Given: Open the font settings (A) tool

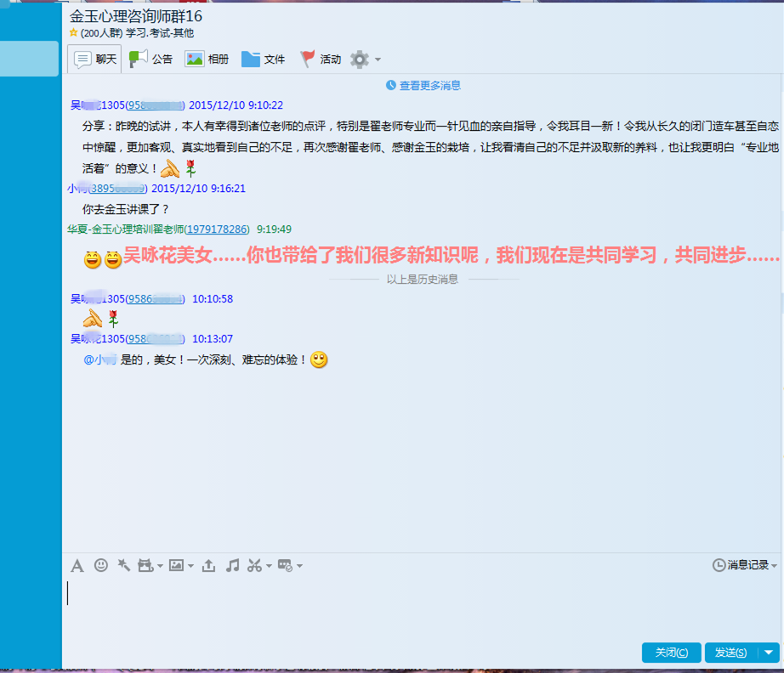Looking at the screenshot, I should [x=77, y=565].
